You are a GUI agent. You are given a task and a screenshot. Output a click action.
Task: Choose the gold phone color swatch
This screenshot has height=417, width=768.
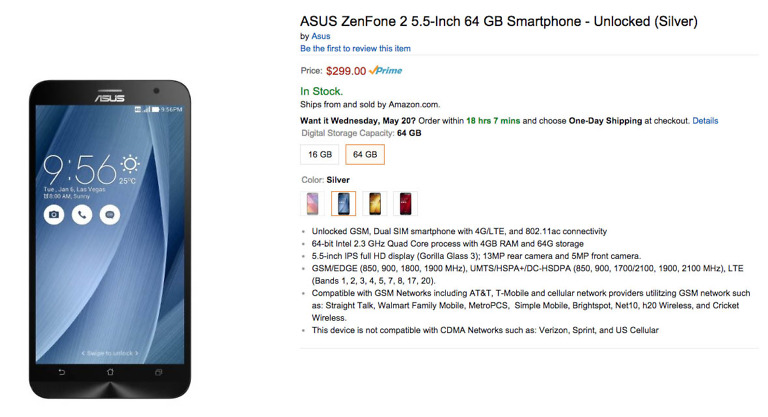pos(373,204)
